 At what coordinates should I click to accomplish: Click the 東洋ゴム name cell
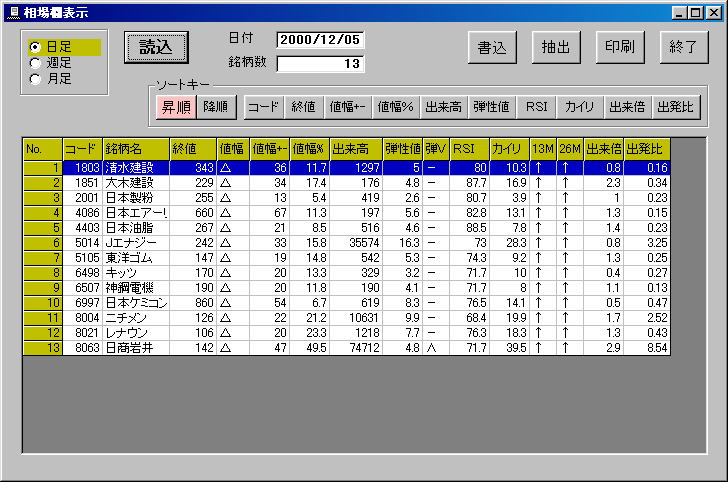point(136,258)
